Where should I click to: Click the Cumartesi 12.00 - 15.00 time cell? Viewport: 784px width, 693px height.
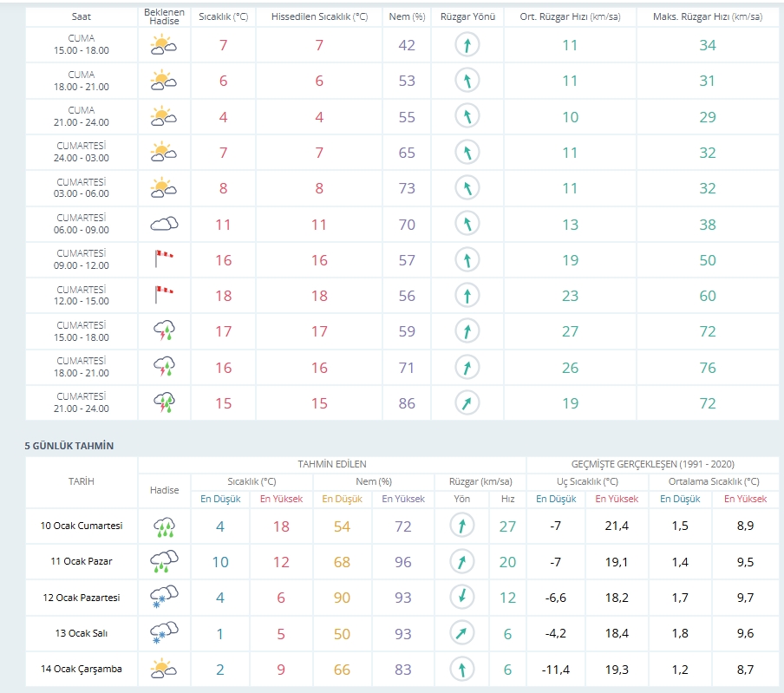click(82, 295)
